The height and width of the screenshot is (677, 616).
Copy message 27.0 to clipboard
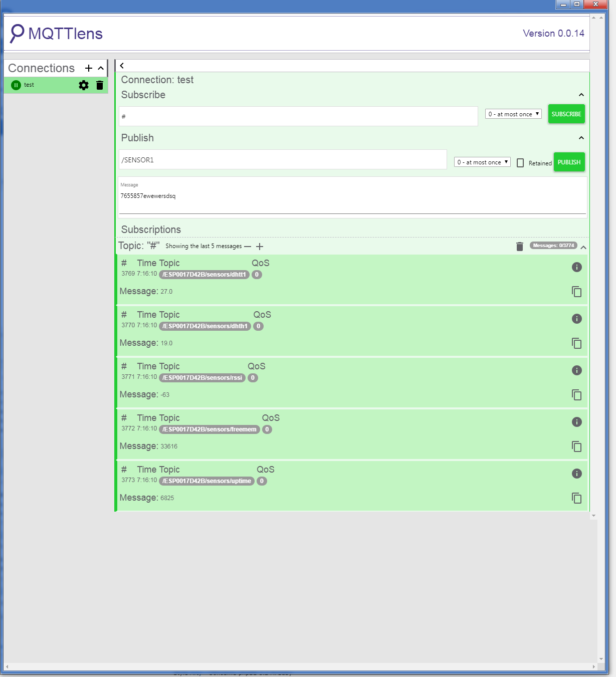577,292
